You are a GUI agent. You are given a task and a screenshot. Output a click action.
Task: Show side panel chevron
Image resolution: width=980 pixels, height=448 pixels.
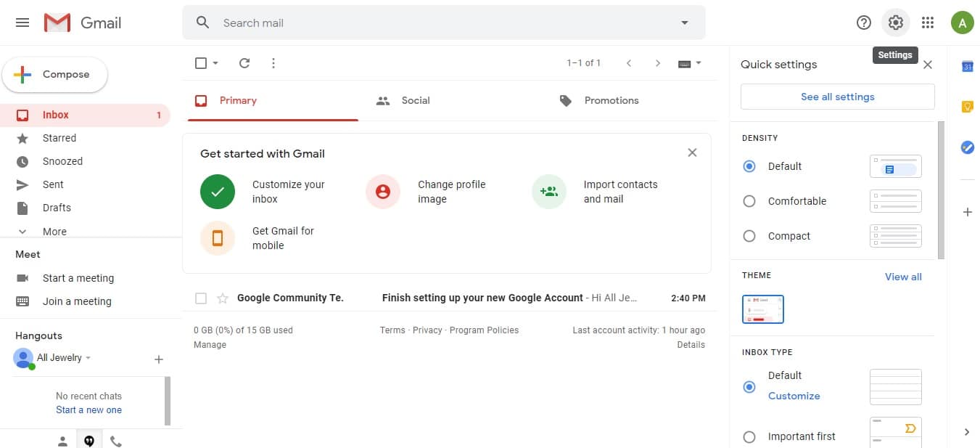[x=967, y=431]
